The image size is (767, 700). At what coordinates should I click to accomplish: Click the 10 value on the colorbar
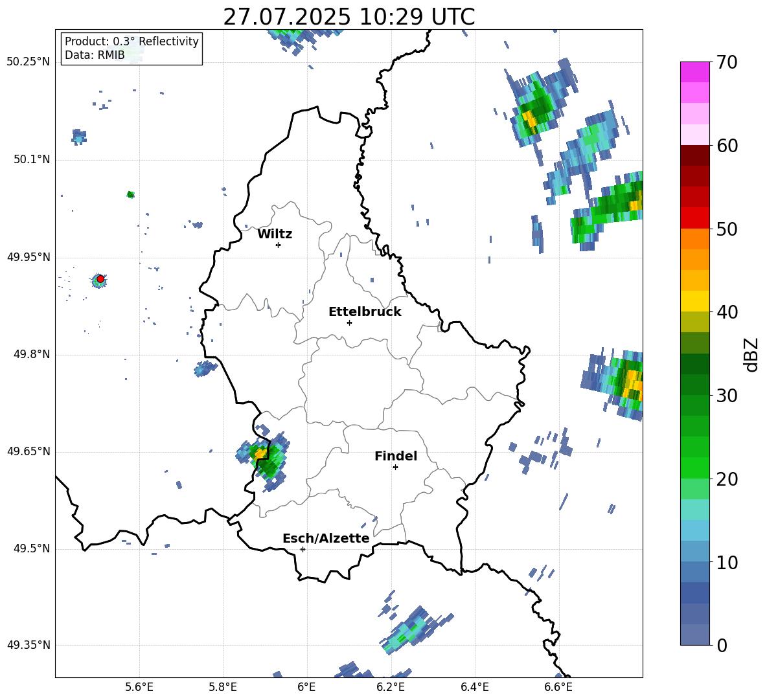pos(727,562)
